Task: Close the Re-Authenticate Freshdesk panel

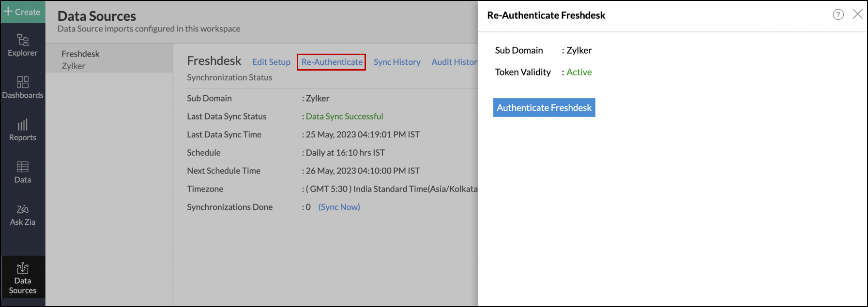Action: point(857,14)
